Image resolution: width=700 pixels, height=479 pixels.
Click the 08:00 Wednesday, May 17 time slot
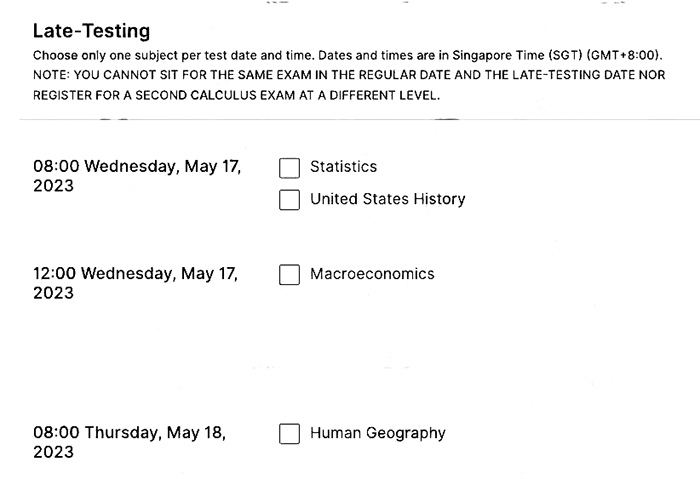pyautogui.click(x=137, y=166)
